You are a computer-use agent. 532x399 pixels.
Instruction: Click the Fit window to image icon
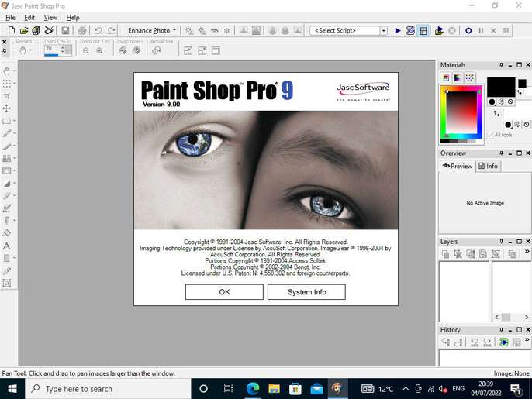(188, 51)
